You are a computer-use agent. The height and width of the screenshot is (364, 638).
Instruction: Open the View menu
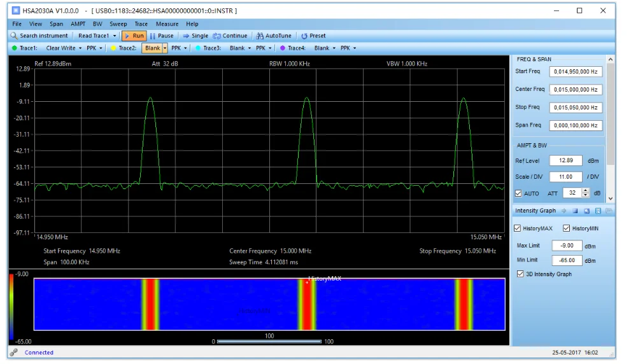[x=36, y=24]
